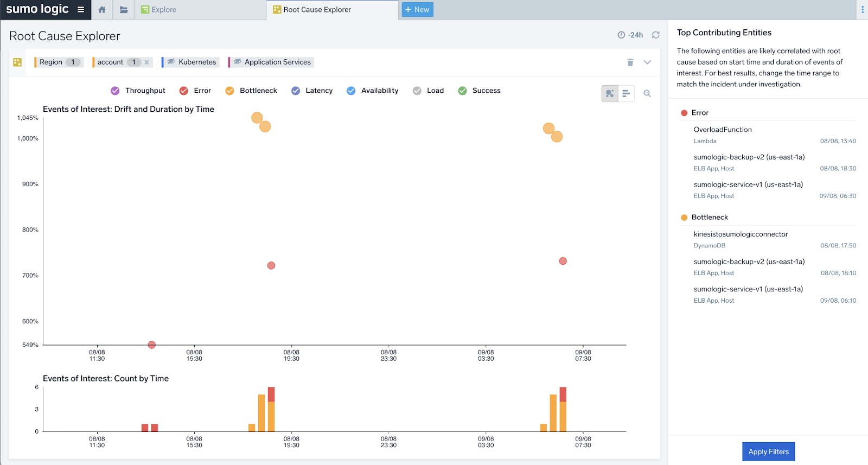Switch to scatter chart view
This screenshot has height=465, width=868.
coord(610,93)
